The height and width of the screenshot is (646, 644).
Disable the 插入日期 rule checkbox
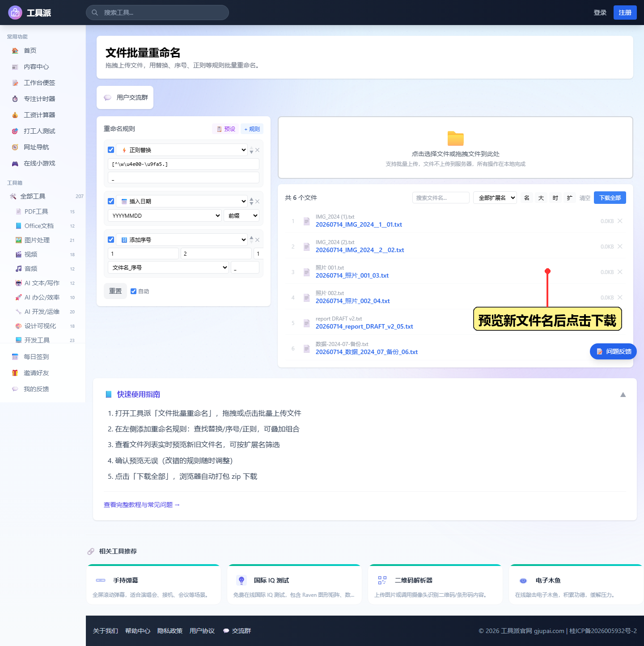[x=111, y=201]
